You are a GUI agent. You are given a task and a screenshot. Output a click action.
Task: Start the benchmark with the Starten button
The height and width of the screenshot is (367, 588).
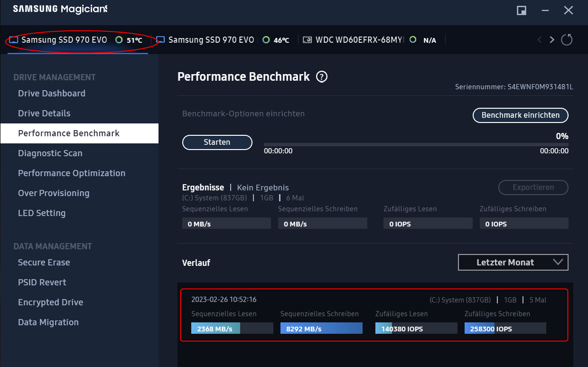(217, 142)
